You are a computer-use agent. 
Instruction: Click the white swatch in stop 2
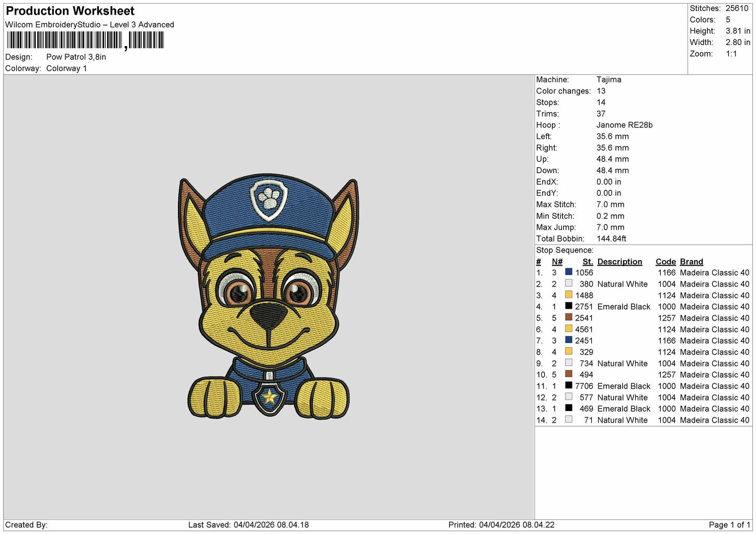pos(569,283)
